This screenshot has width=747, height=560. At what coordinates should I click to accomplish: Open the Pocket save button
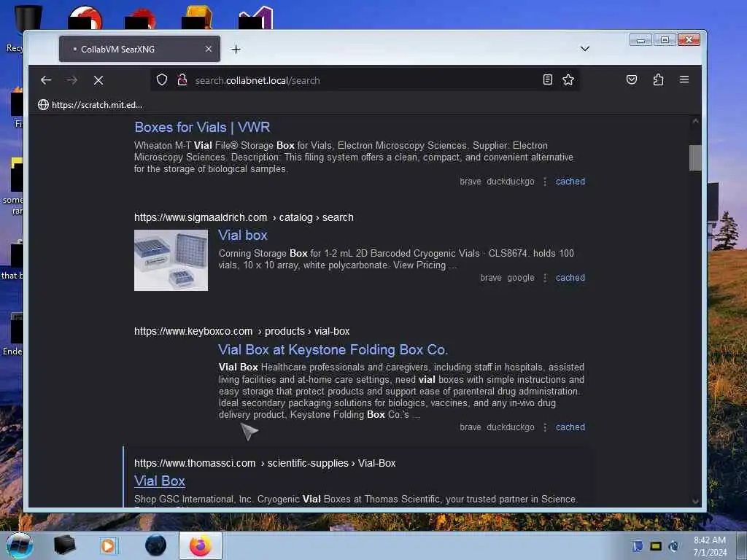tap(632, 79)
